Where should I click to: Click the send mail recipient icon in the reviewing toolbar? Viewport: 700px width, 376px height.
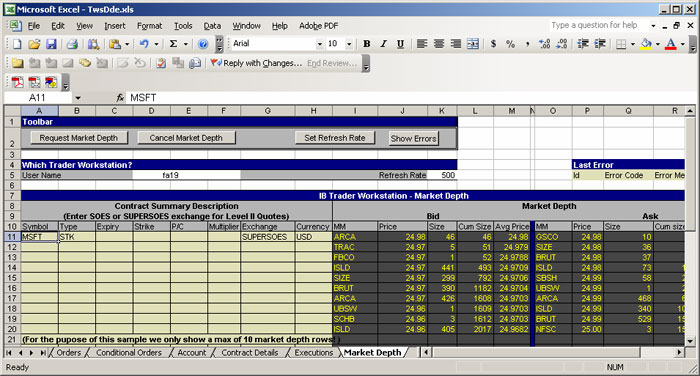click(195, 63)
